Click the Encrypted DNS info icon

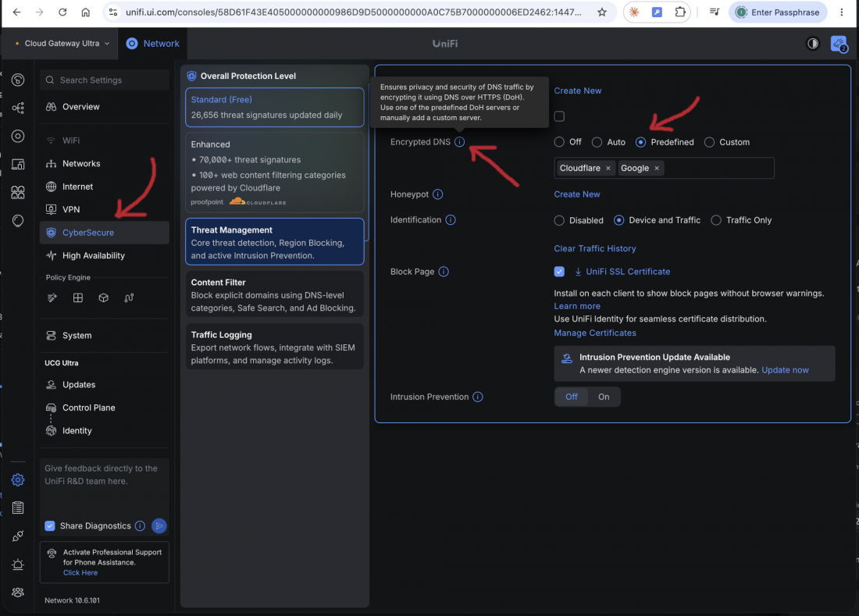tap(460, 142)
